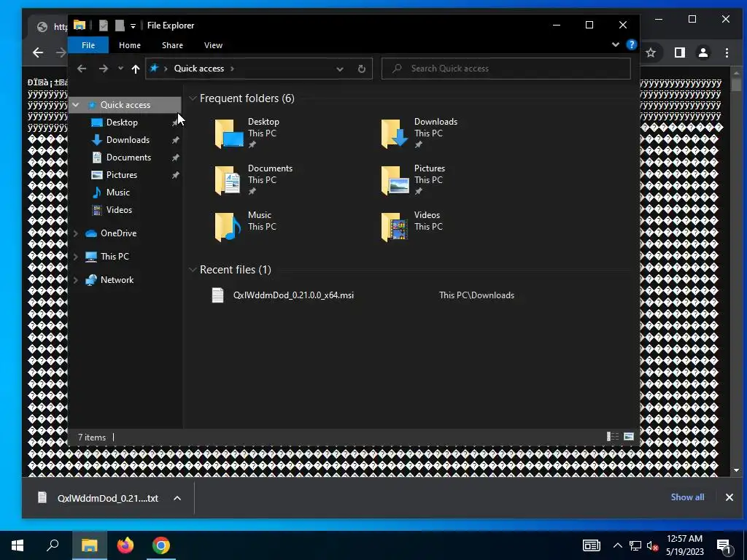Click the Properties quick access toolbar icon
This screenshot has width=747, height=560.
[104, 26]
